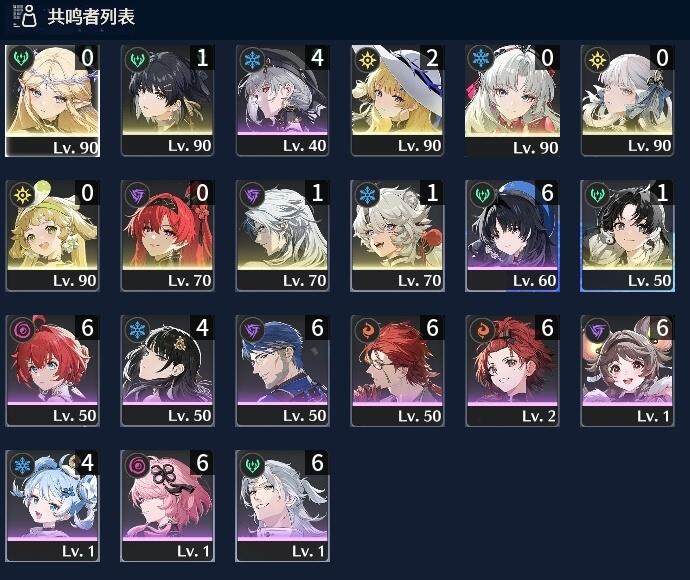Select the silver-haired Lv. 40 character with hat
690x580 pixels.
pos(282,100)
